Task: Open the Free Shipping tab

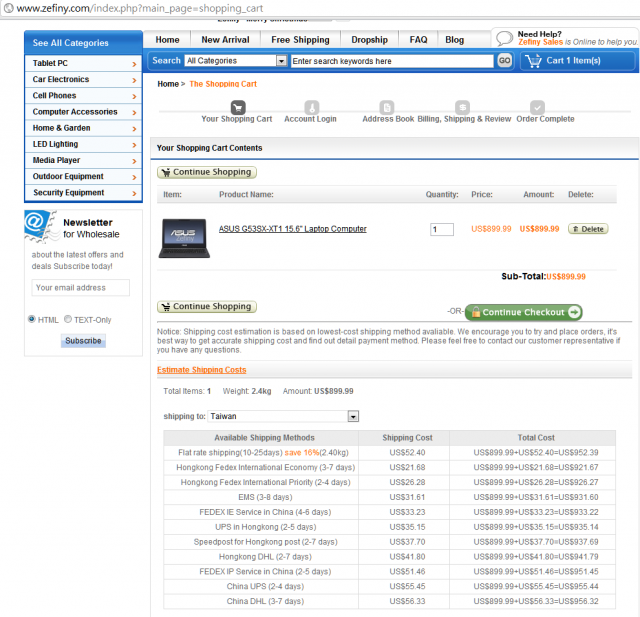Action: click(x=300, y=40)
